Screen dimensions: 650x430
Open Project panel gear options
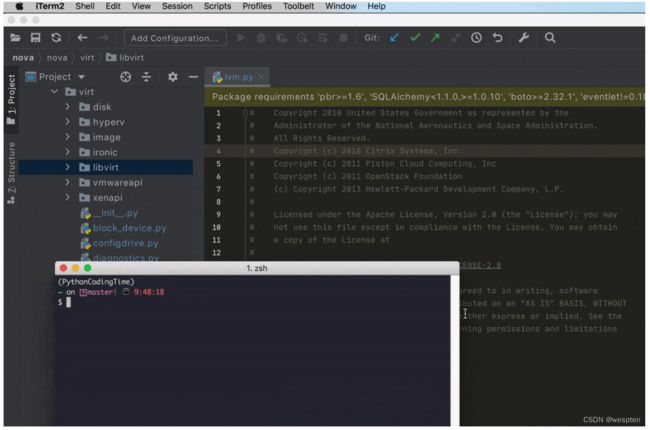click(x=173, y=77)
